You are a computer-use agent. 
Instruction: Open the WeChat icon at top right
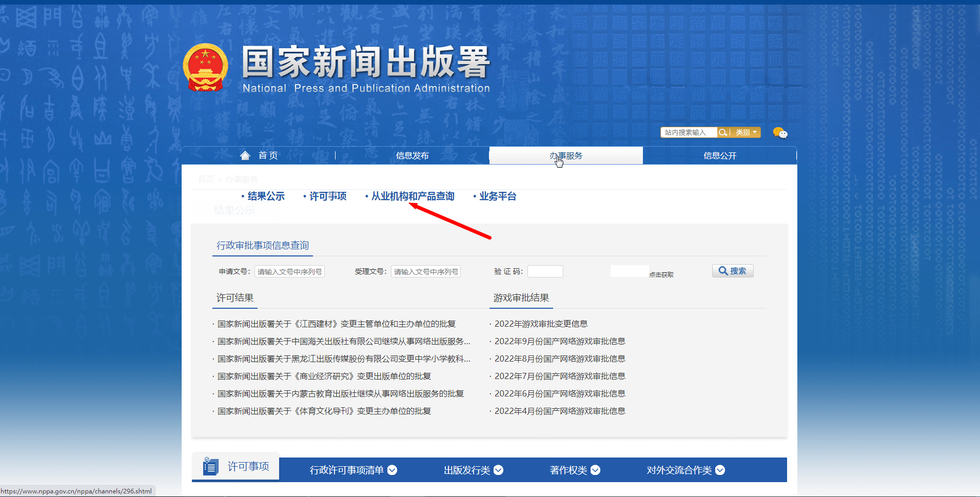tap(780, 132)
